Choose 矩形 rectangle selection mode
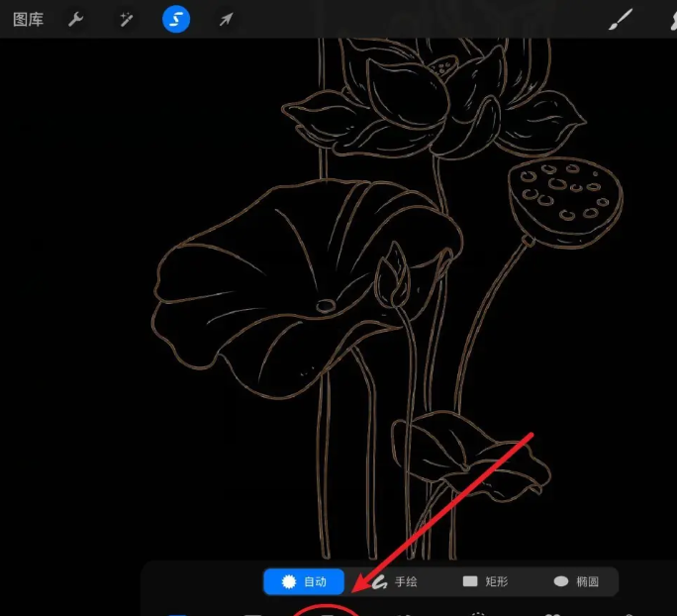The height and width of the screenshot is (616, 677). 485,581
